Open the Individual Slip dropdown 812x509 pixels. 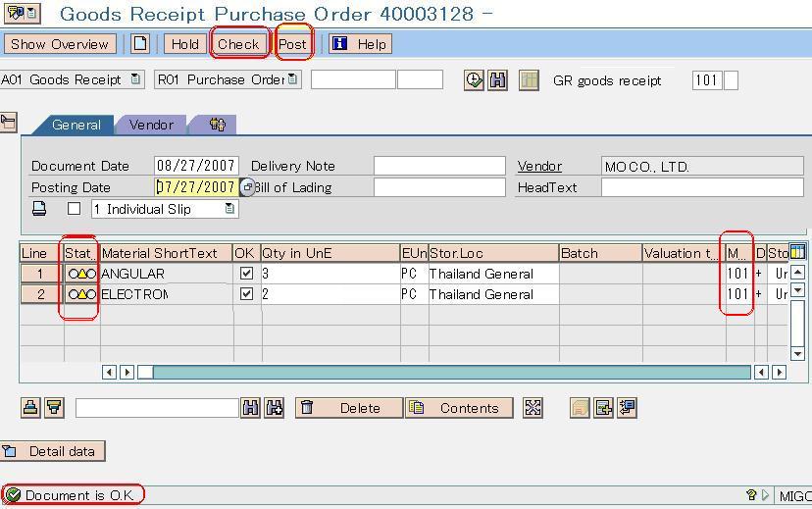229,209
